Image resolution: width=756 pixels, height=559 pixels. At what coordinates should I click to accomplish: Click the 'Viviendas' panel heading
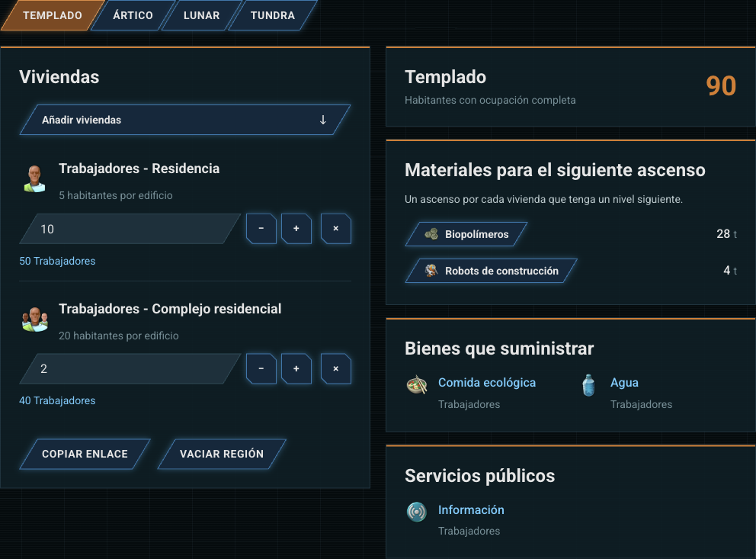(x=59, y=77)
